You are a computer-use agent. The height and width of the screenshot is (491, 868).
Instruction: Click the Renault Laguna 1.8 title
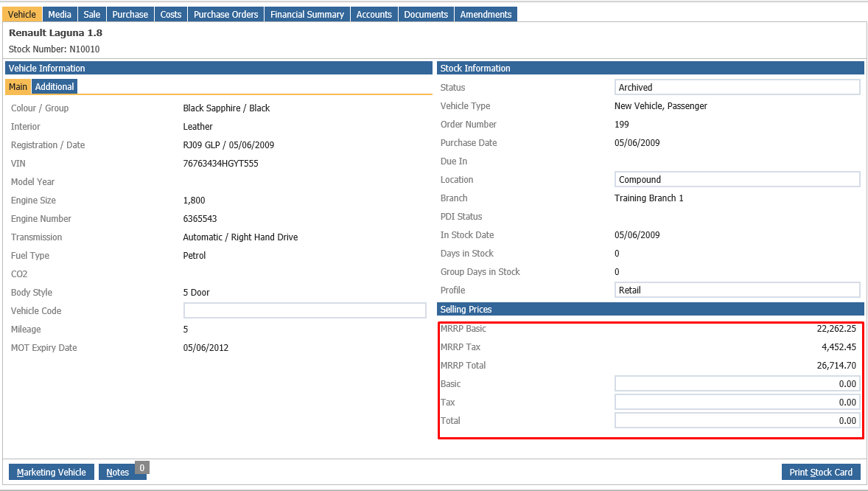(x=56, y=32)
